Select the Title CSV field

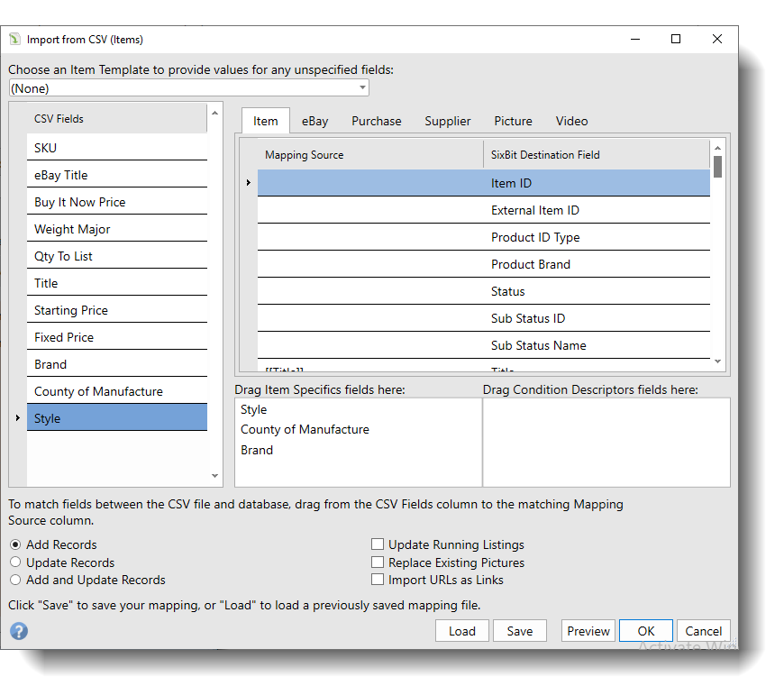[x=117, y=282]
